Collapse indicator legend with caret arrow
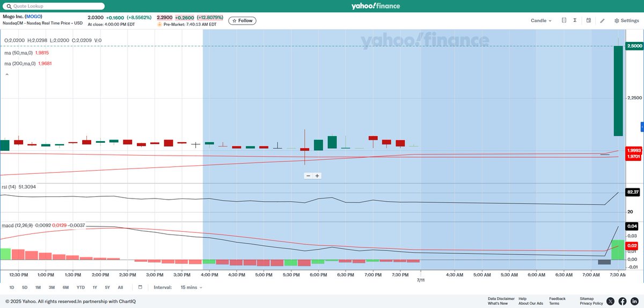 pyautogui.click(x=7, y=75)
